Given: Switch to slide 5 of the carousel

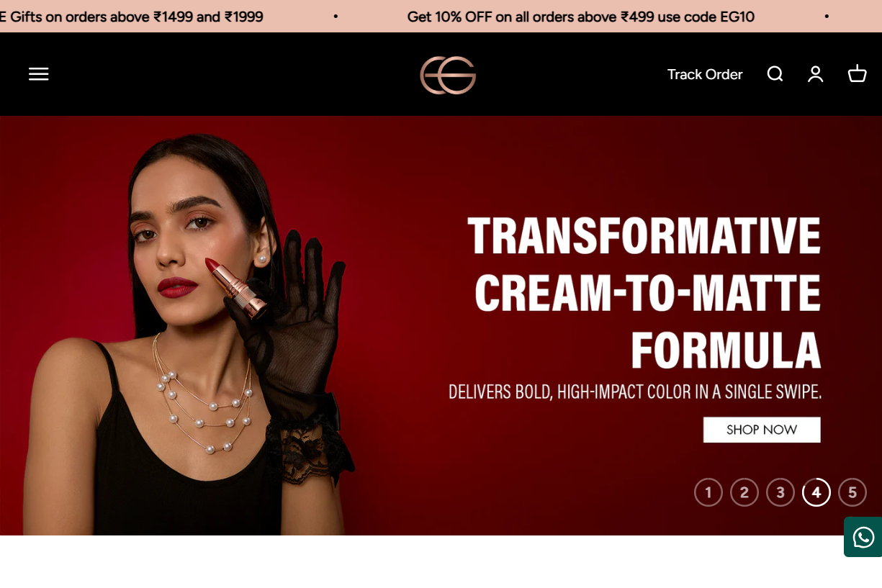Looking at the screenshot, I should (x=852, y=492).
